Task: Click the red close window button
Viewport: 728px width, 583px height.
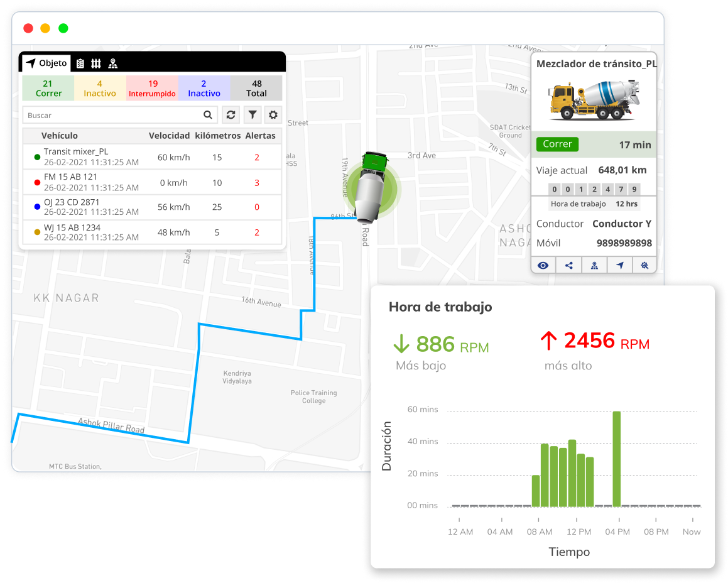Action: (x=28, y=28)
